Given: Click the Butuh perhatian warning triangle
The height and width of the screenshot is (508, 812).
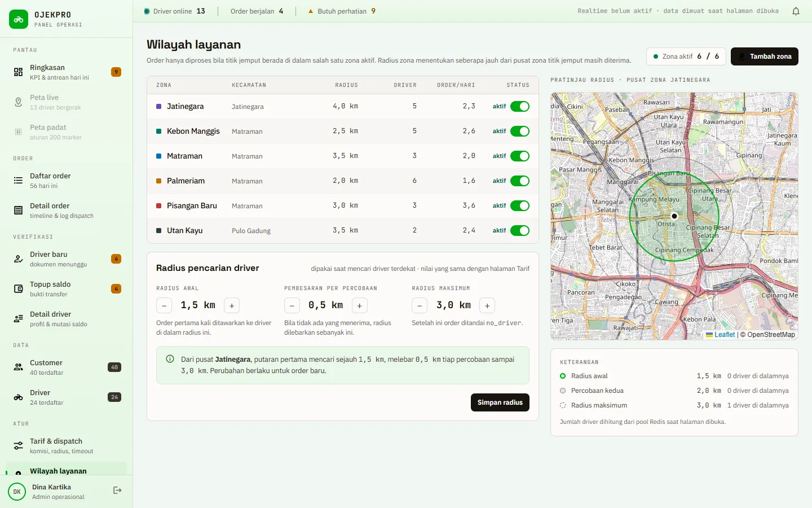Looking at the screenshot, I should 311,11.
